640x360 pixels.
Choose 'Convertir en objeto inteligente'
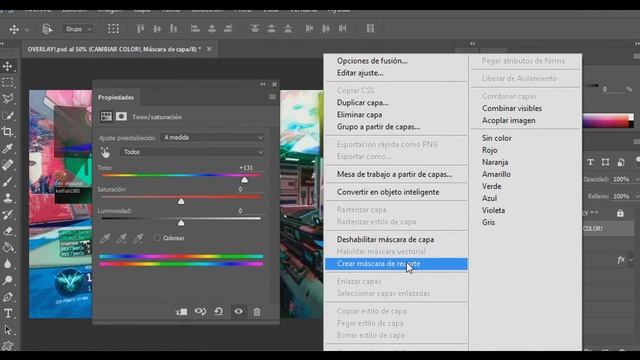[x=388, y=192]
